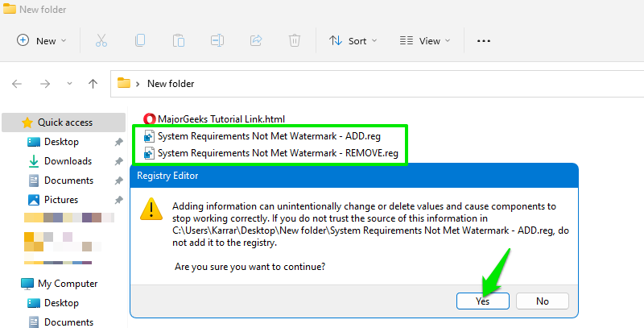Go up one folder level arrow

click(93, 84)
